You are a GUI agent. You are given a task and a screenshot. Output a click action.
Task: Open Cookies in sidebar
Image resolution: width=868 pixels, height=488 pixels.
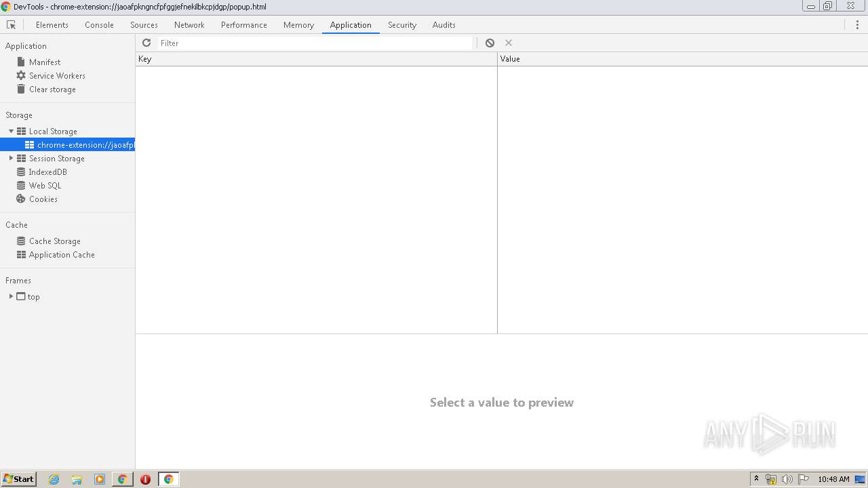(43, 199)
